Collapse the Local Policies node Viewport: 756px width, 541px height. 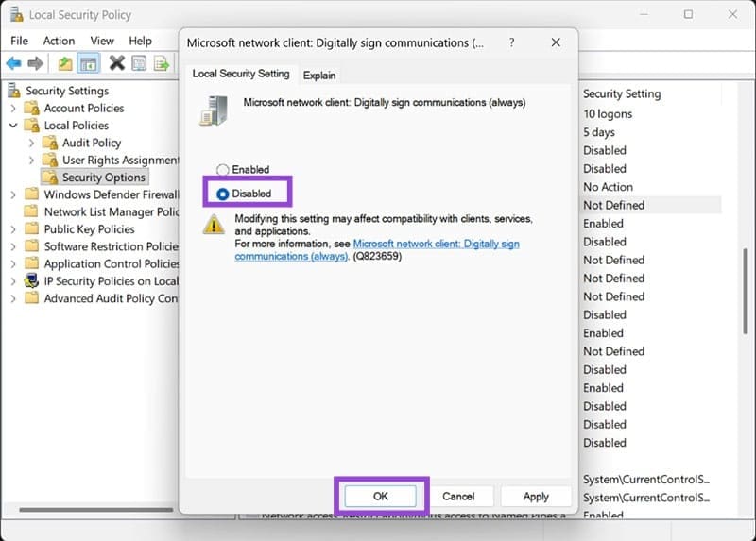pos(13,126)
